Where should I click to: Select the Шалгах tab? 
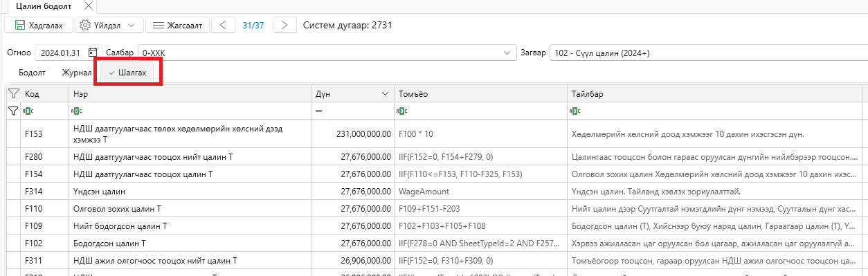[128, 73]
